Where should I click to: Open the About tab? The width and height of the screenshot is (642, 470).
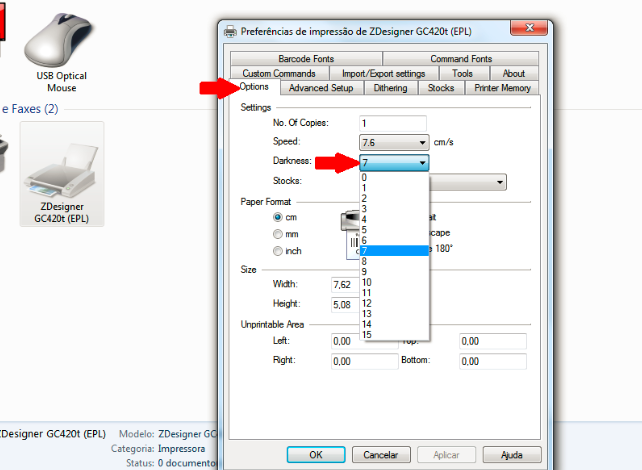click(x=514, y=73)
